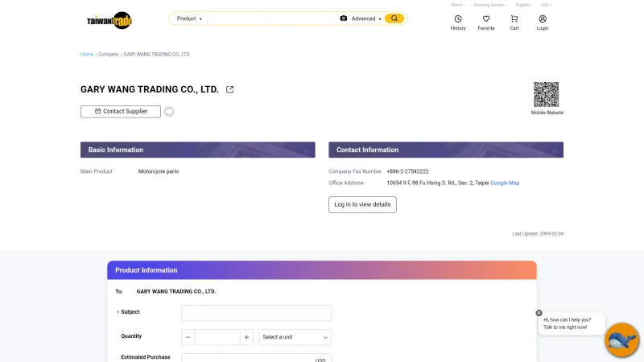Image resolution: width=644 pixels, height=362 pixels.
Task: Open the Home top menu dropdown
Action: [458, 5]
